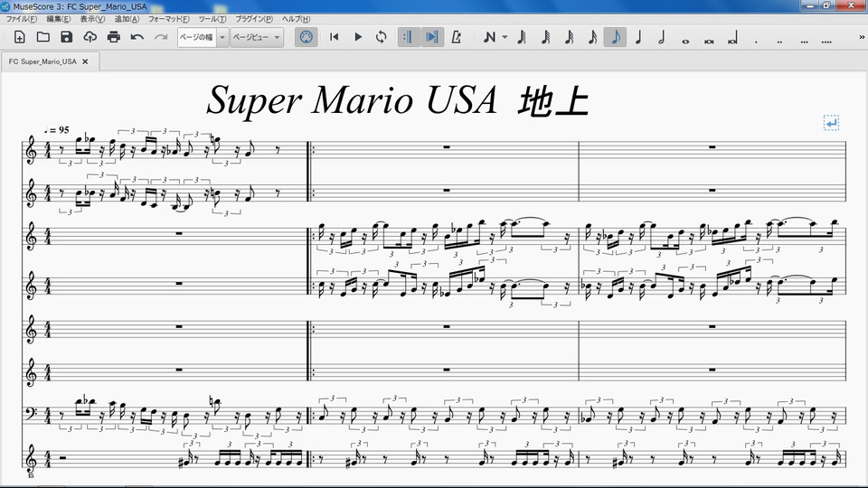The image size is (868, 488).
Task: Toggle MIDI input in the toolbar
Action: click(x=307, y=37)
